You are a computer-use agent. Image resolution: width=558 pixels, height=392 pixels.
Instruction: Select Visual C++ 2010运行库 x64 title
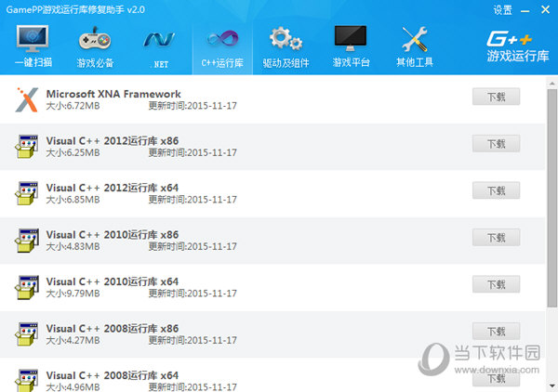click(113, 281)
